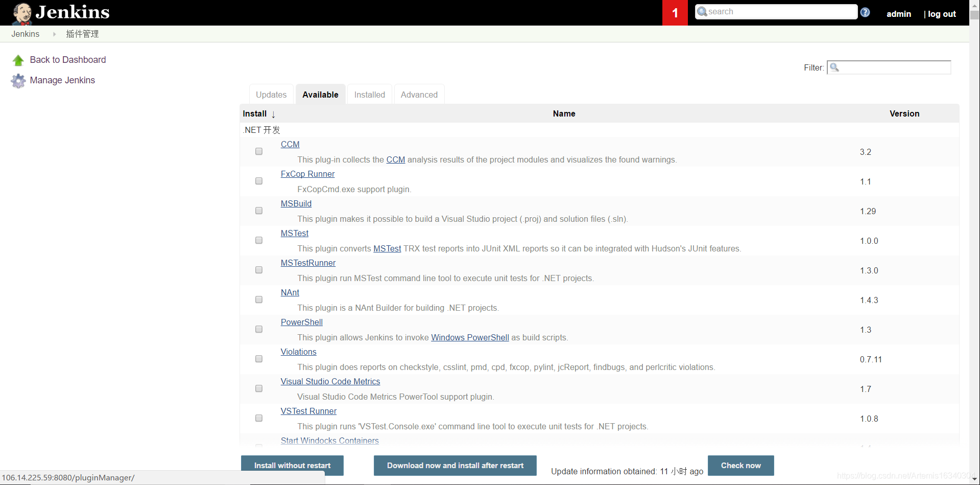Open the FxCop Runner plugin link
Viewport: 980px width, 485px height.
(x=307, y=174)
